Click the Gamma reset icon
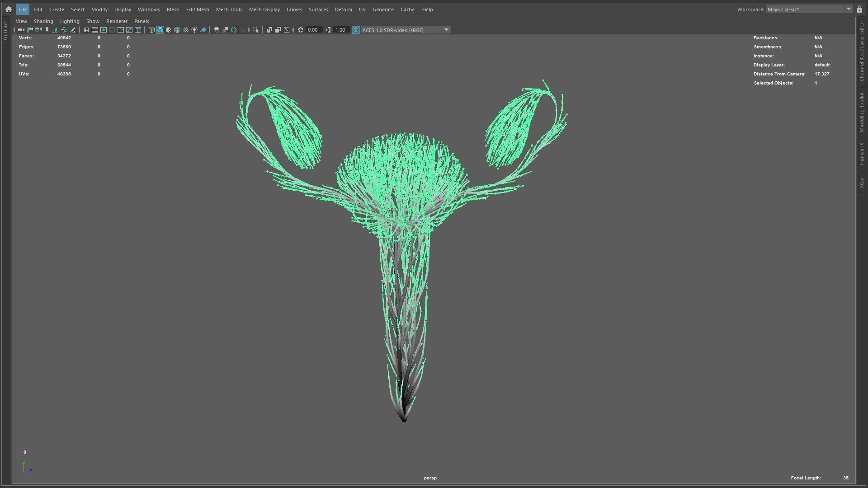This screenshot has width=868, height=488. pyautogui.click(x=328, y=30)
